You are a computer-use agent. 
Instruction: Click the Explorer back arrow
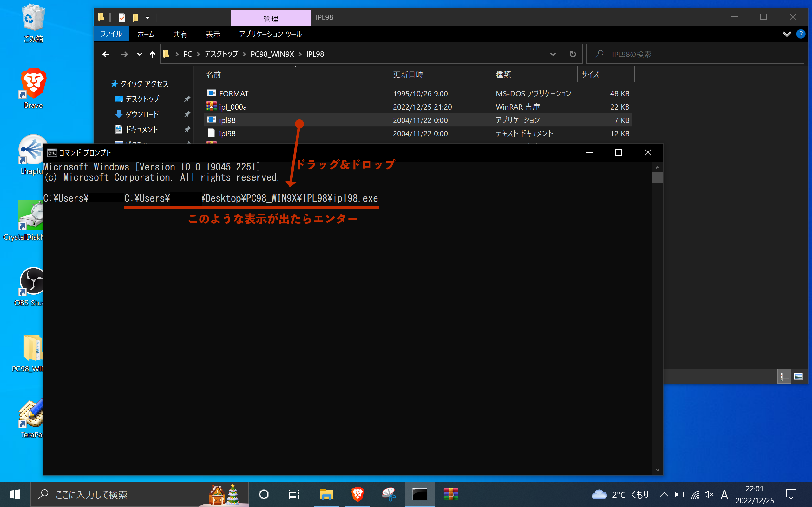click(x=106, y=54)
